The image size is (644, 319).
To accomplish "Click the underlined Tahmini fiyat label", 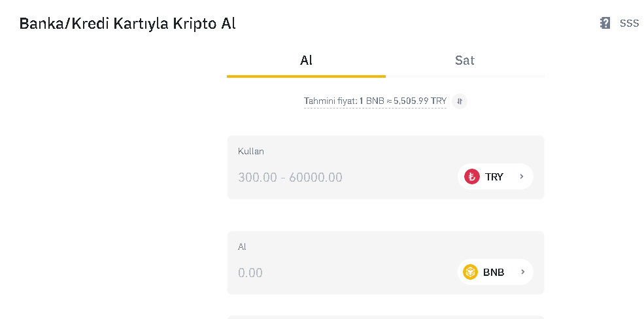I will point(330,101).
